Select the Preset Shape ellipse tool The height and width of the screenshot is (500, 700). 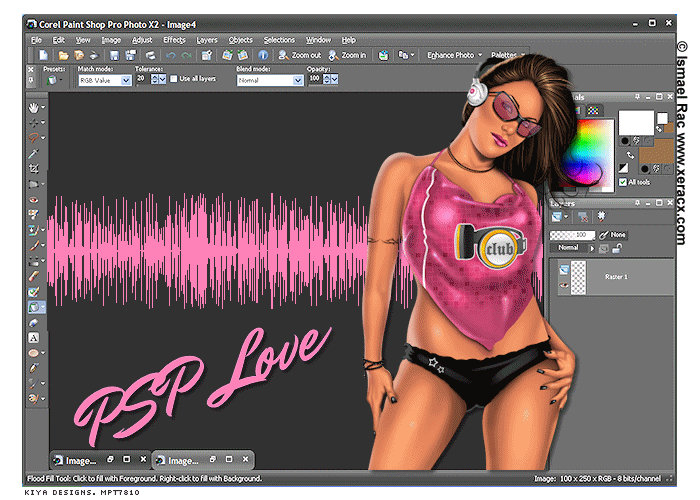point(33,353)
